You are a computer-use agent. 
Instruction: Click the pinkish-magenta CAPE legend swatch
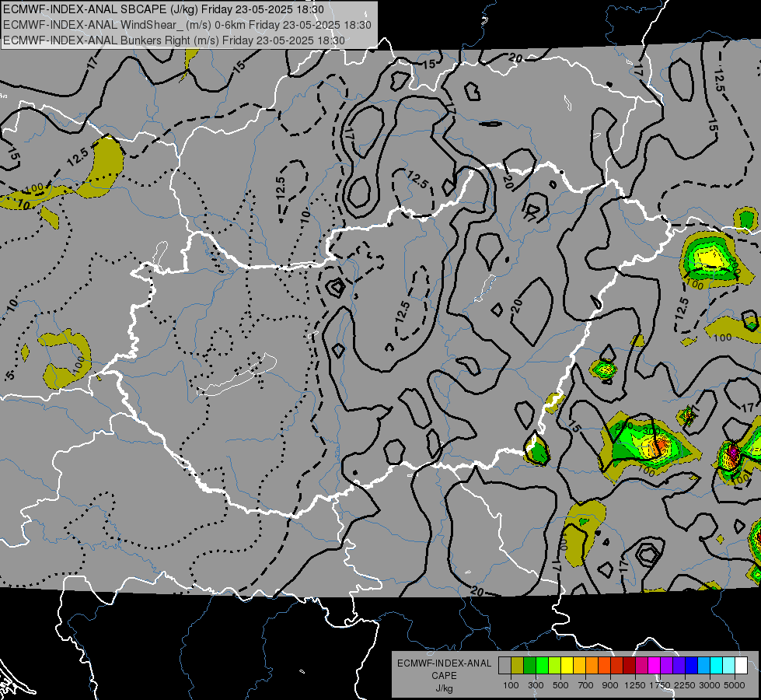(x=641, y=666)
